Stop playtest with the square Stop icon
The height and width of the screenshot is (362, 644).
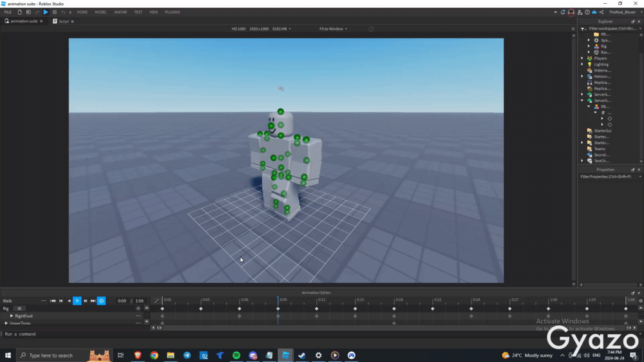pyautogui.click(x=55, y=12)
